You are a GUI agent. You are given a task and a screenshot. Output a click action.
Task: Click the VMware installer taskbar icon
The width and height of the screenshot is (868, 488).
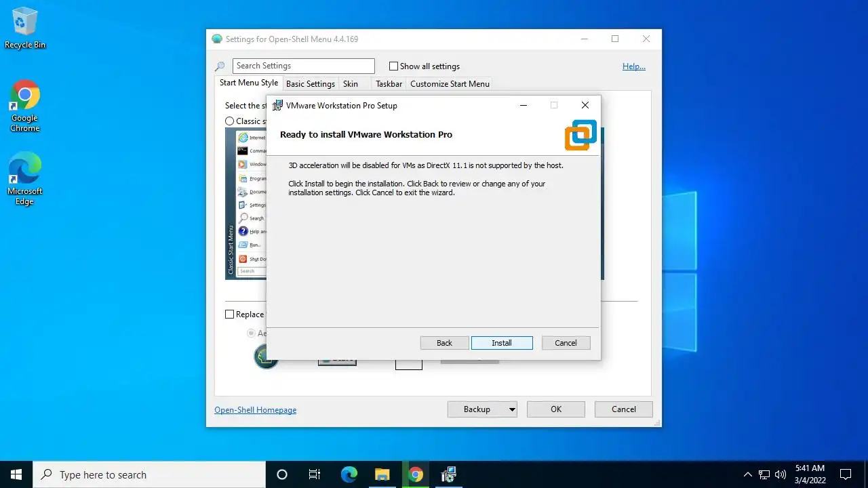point(449,474)
